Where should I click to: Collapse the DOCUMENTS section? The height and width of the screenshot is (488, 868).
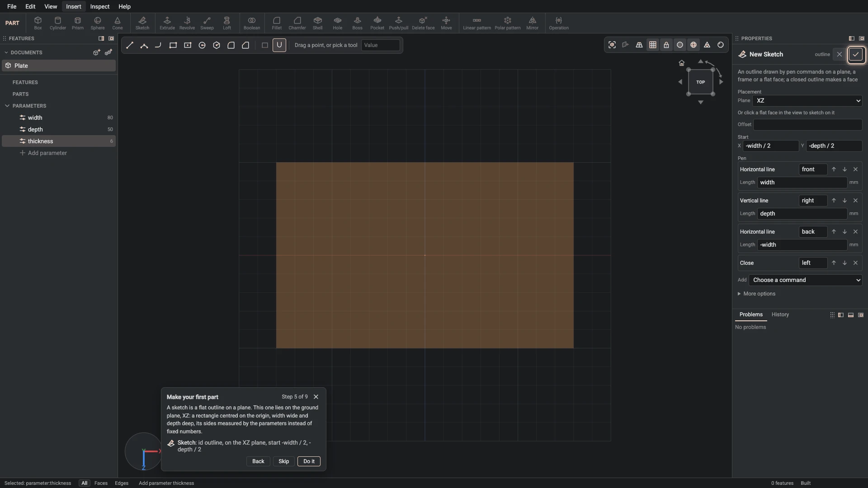tap(6, 52)
